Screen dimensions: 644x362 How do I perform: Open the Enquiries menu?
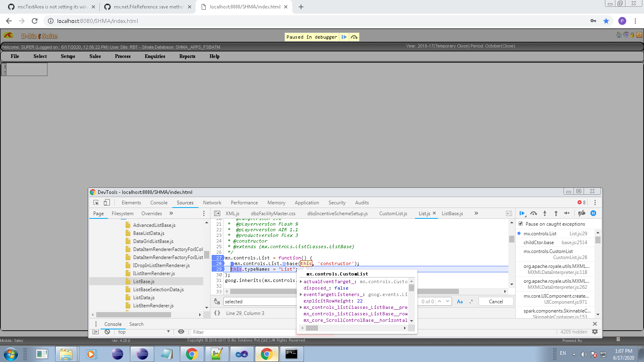155,56
